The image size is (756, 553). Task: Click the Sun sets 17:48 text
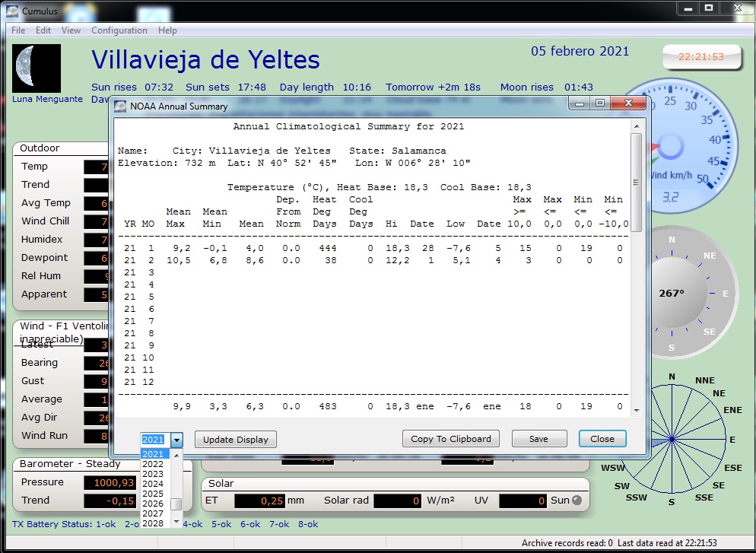point(226,87)
